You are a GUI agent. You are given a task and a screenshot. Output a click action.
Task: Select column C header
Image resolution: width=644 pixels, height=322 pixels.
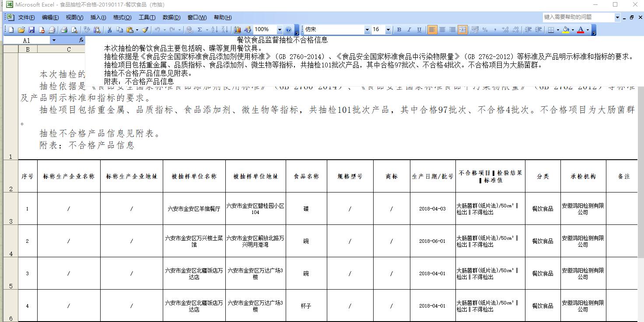click(69, 49)
